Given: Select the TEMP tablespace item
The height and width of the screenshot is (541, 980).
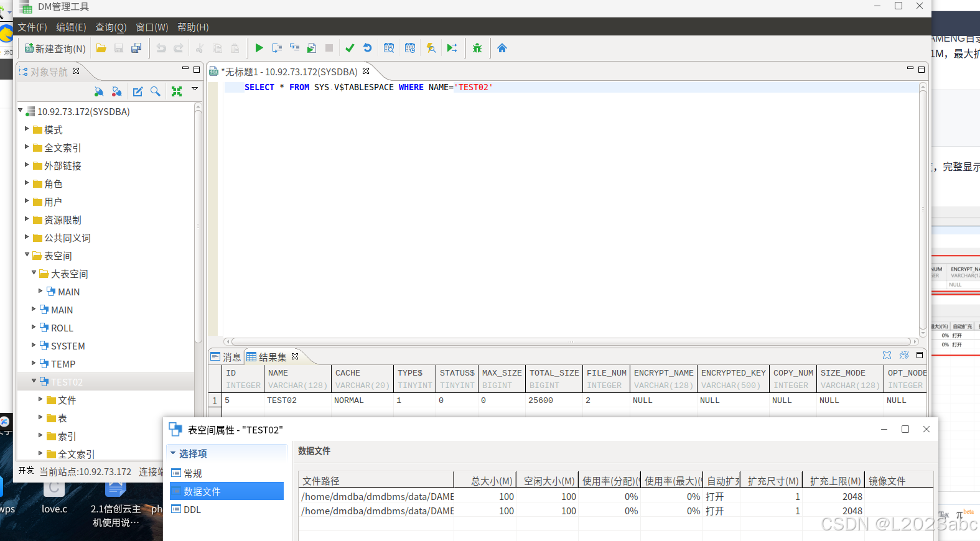Looking at the screenshot, I should click(63, 364).
